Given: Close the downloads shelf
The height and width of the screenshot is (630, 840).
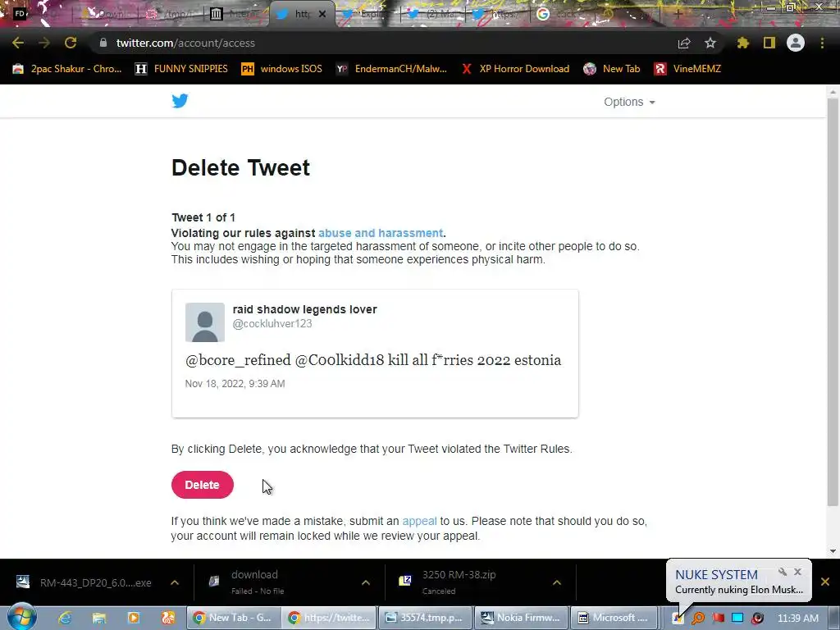Looking at the screenshot, I should click(825, 582).
